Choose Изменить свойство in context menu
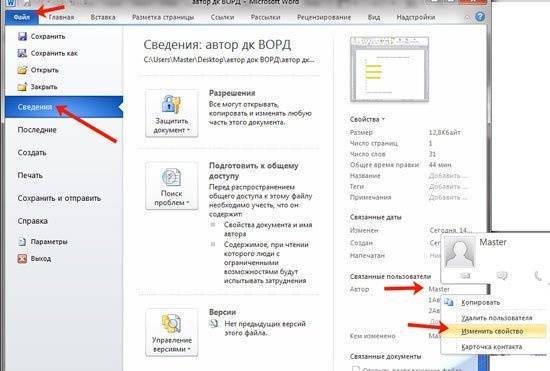 (492, 331)
